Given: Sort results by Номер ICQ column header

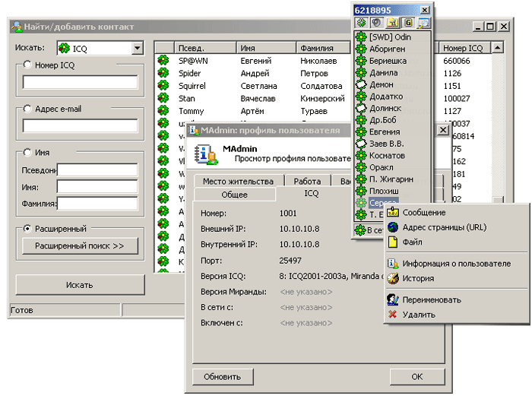Looking at the screenshot, I should (465, 48).
